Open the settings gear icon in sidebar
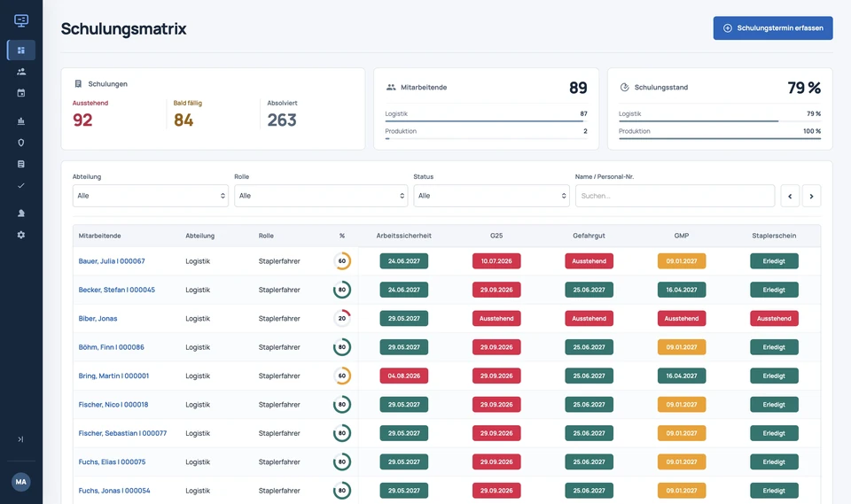The image size is (851, 504). pos(21,235)
